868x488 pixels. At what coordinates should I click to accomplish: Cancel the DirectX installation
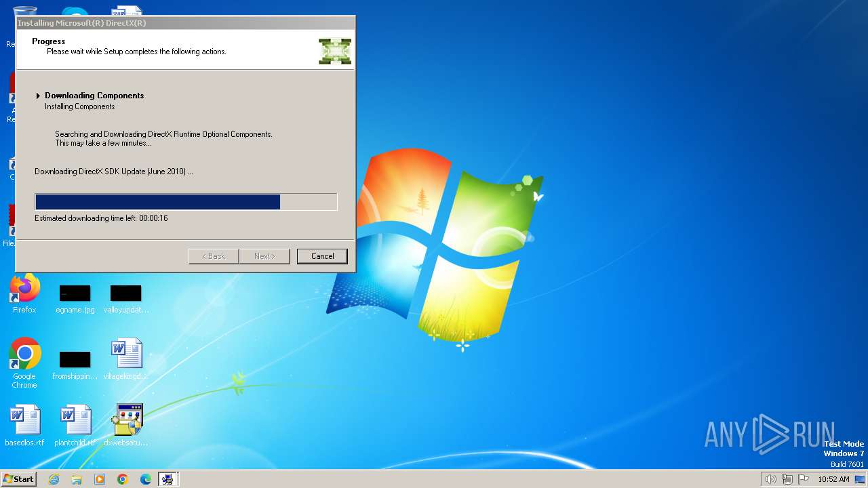click(x=322, y=256)
